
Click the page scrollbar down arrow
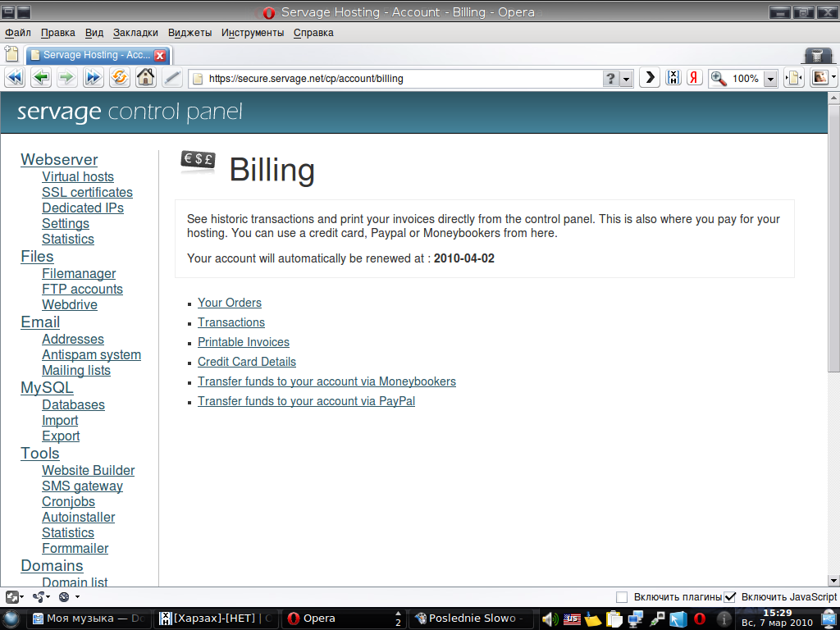tap(833, 580)
